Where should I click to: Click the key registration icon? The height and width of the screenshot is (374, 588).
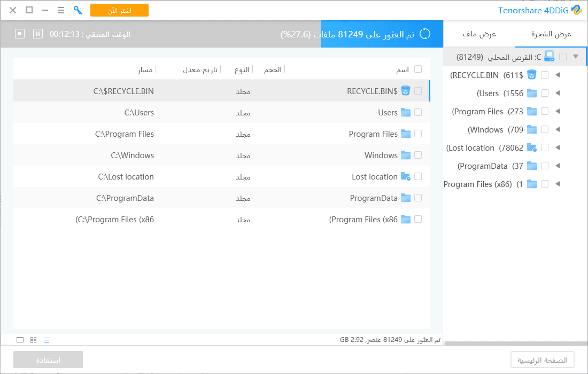click(x=78, y=10)
